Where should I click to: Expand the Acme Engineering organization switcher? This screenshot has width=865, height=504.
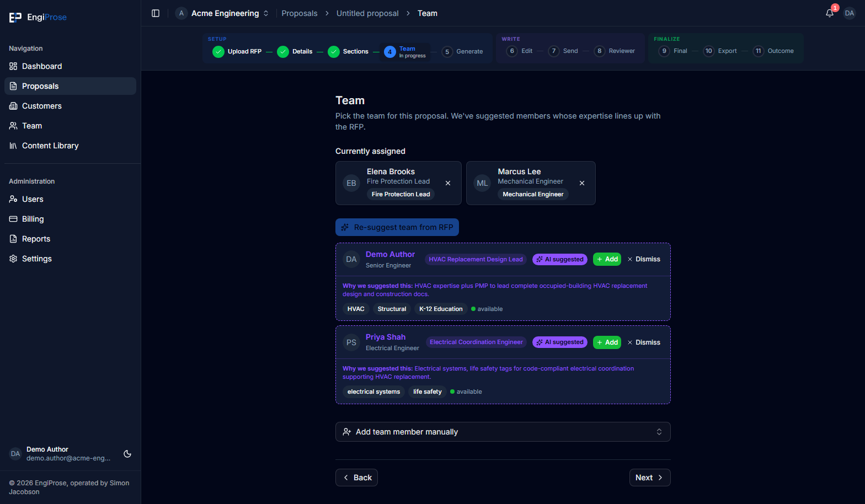pos(222,13)
